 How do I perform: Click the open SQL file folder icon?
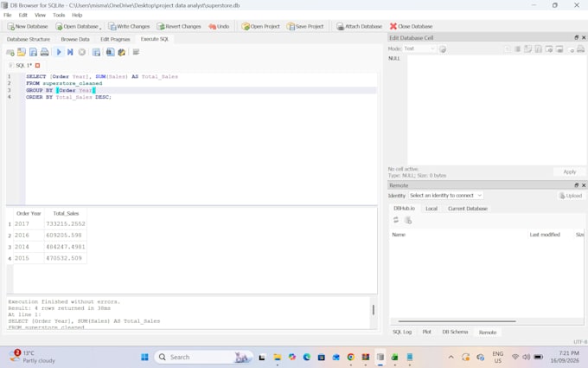22,52
